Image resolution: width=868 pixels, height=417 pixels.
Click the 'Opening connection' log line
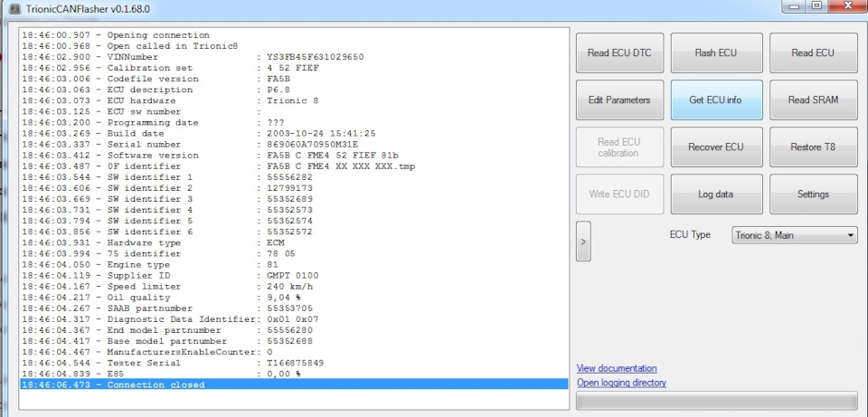294,35
